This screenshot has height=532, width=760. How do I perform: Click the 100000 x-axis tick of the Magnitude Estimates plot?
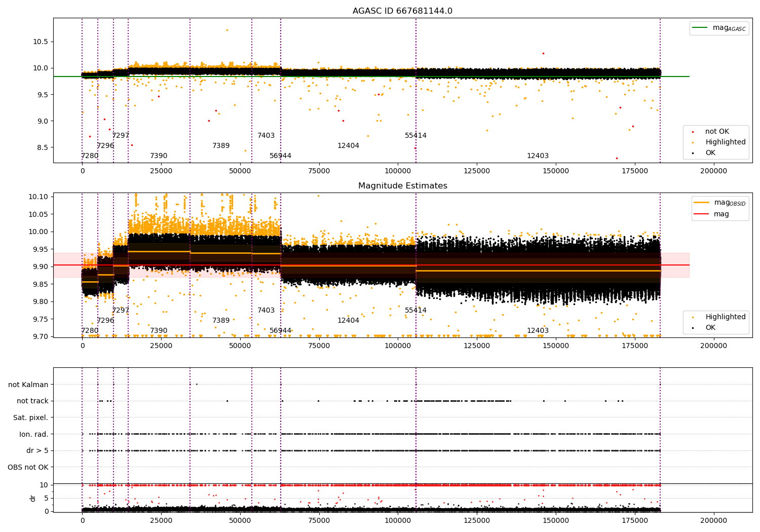[398, 346]
